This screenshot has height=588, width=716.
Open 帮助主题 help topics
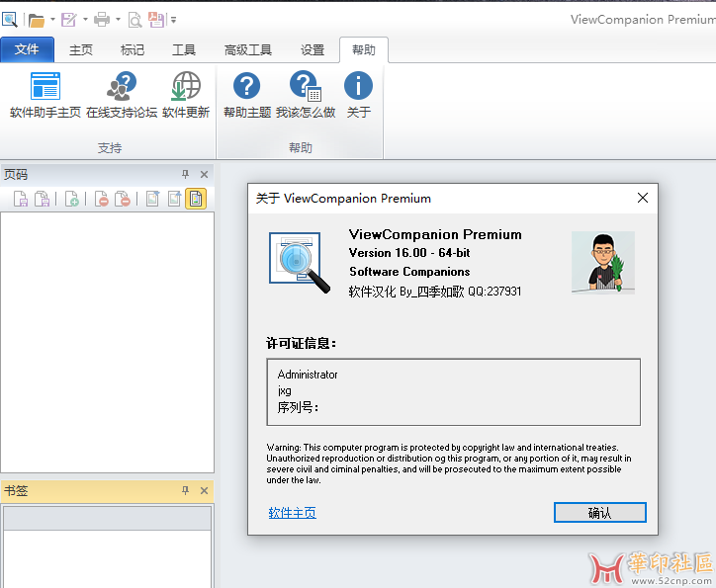pyautogui.click(x=247, y=95)
